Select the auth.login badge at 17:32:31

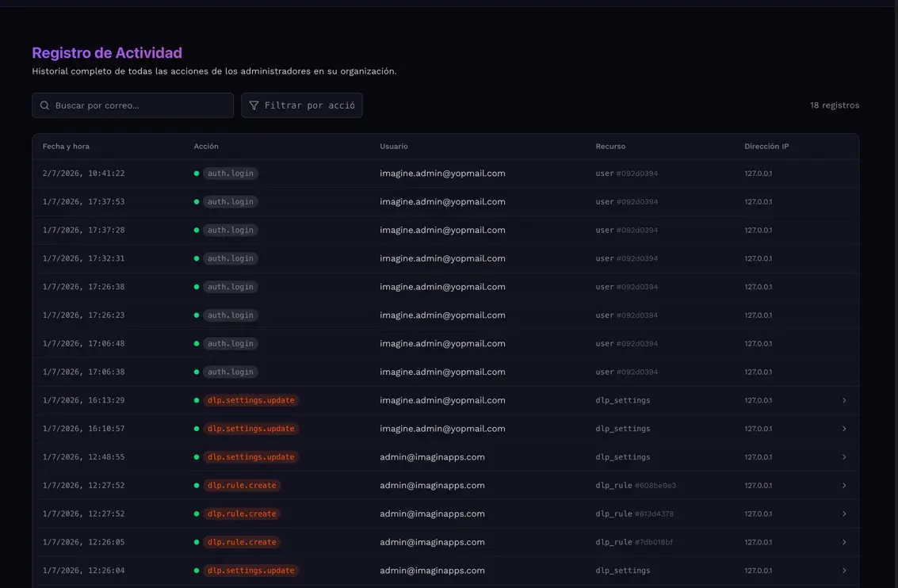230,258
